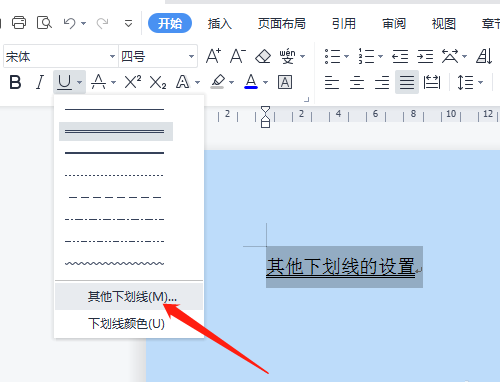Select dot-dot-dash underline style
This screenshot has width=500, height=382.
[x=115, y=241]
